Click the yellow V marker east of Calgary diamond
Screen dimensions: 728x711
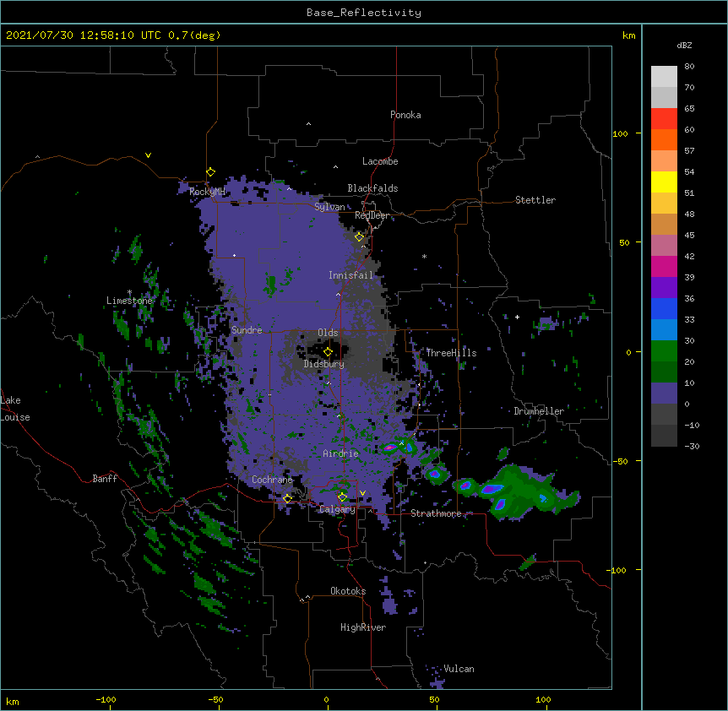click(x=362, y=493)
